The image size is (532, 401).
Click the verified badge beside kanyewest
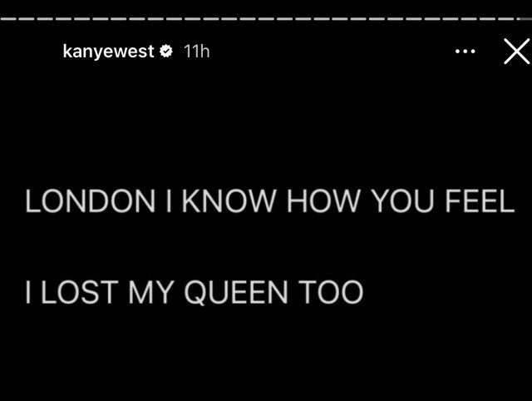click(x=166, y=52)
